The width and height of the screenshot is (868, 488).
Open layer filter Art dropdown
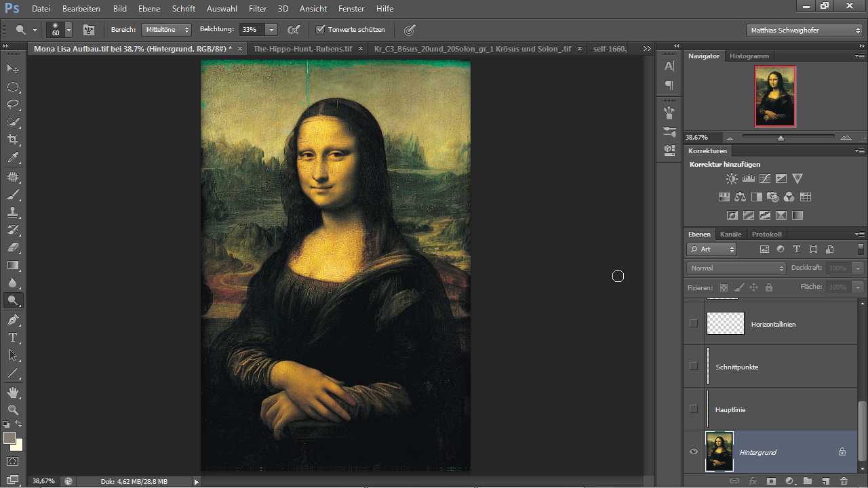(x=713, y=249)
